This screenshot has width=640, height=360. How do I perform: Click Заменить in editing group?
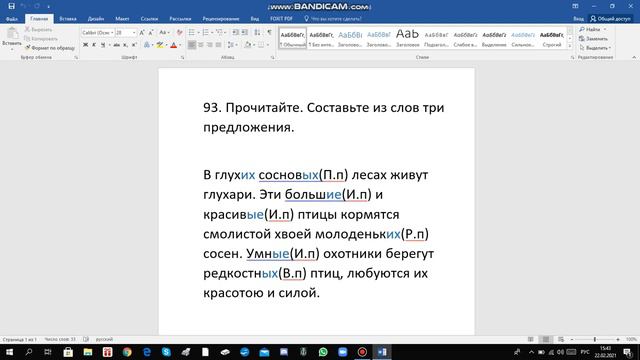click(x=593, y=39)
